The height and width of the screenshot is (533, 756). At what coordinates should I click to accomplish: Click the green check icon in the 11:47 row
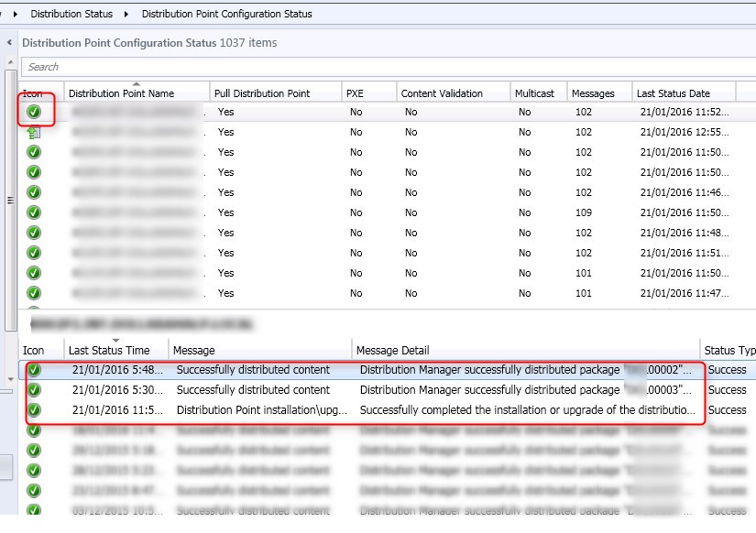pyautogui.click(x=34, y=293)
